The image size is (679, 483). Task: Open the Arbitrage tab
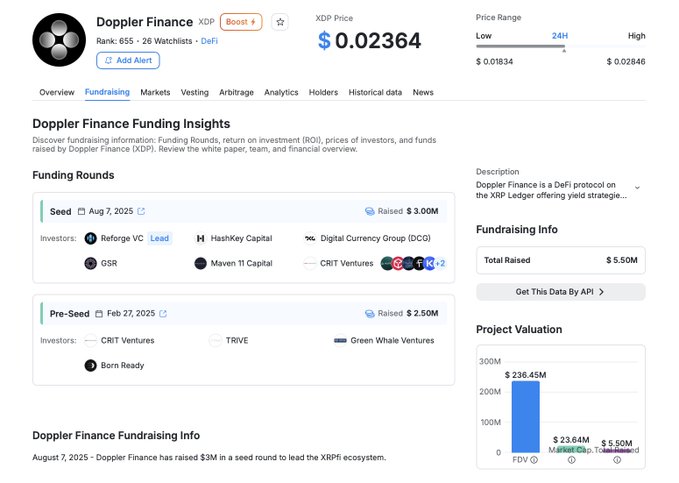click(236, 92)
